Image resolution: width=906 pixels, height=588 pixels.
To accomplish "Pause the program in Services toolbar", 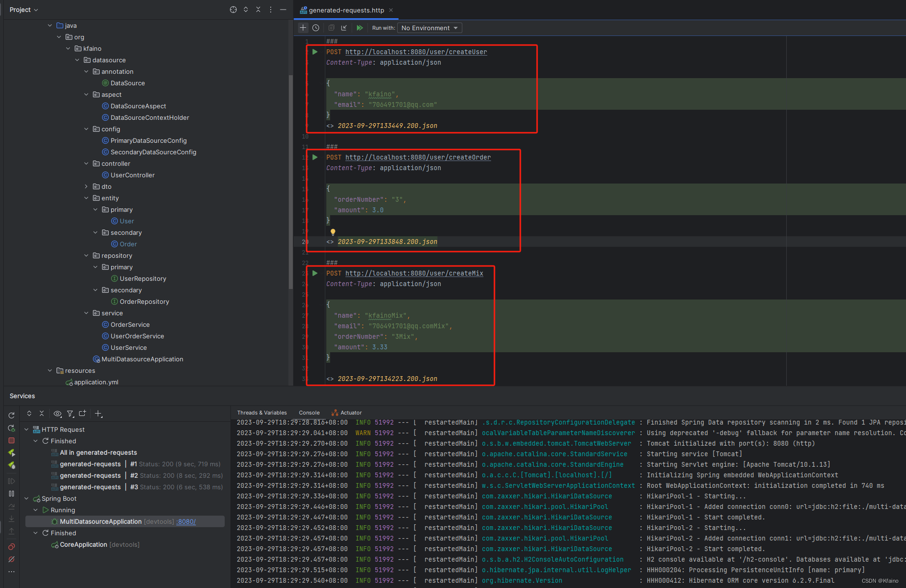I will 11,494.
